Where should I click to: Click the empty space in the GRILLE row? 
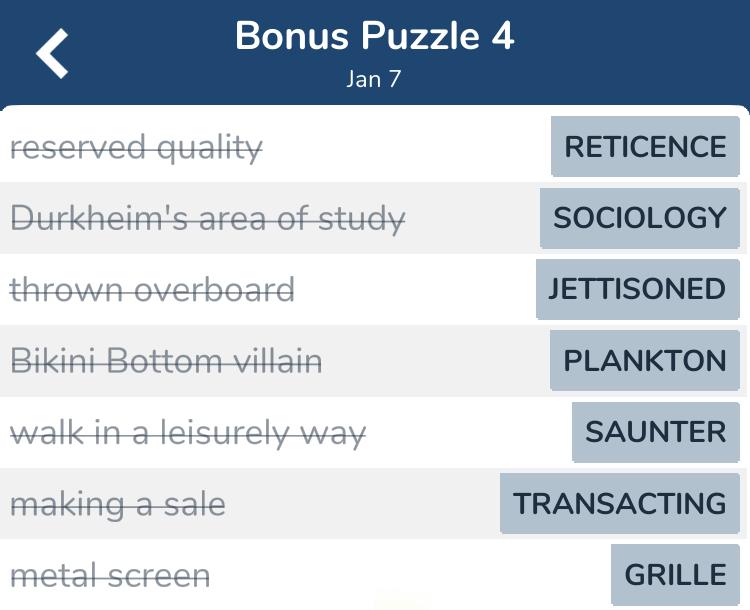[x=410, y=575]
